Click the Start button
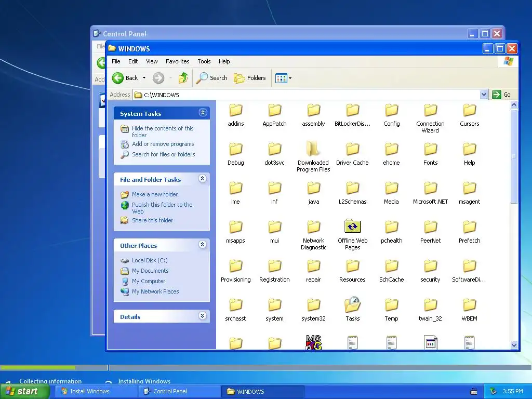 [24, 391]
